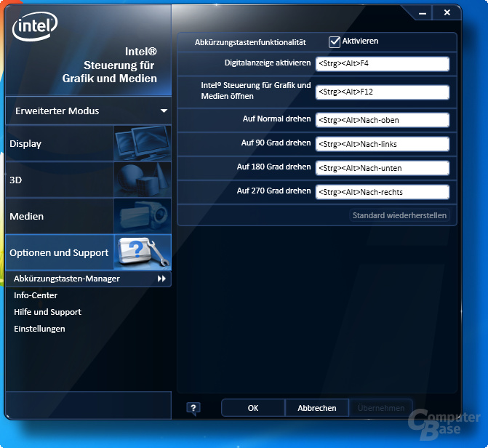The height and width of the screenshot is (448, 488).
Task: Click the Optionen und Support wrench icon
Action: (x=143, y=252)
